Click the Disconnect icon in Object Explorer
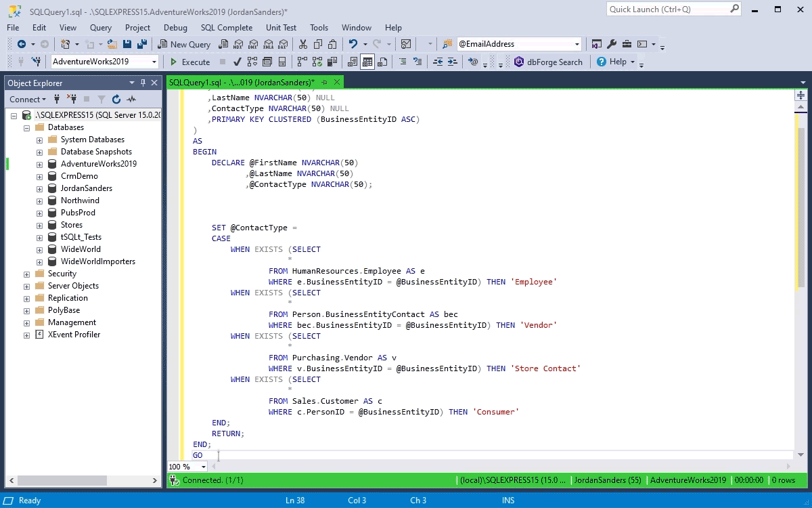 coord(71,99)
